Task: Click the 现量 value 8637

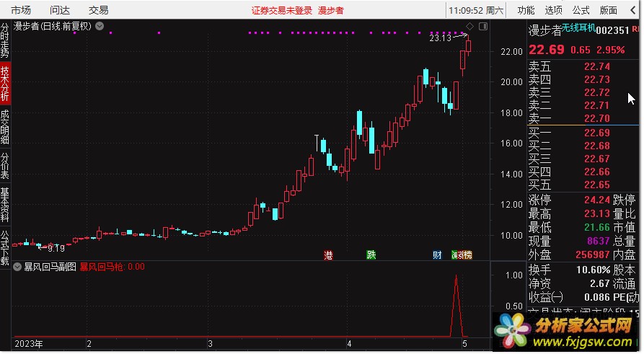Action: tap(599, 241)
